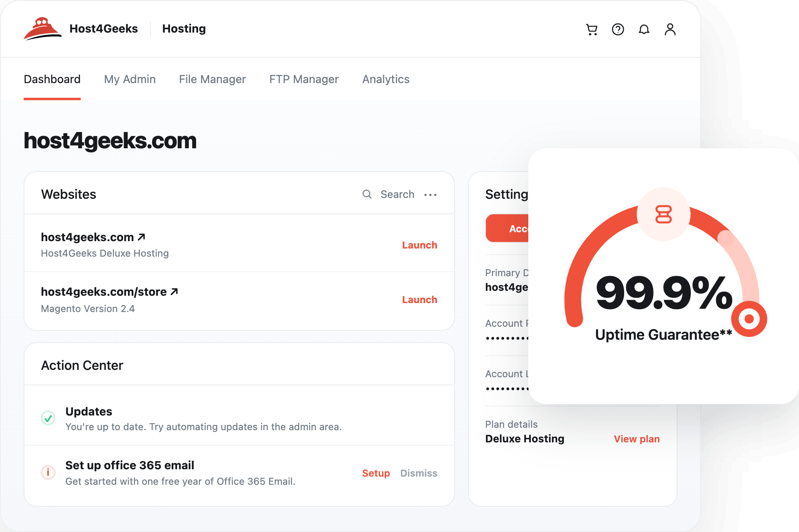Click the 'You're up to date' description text
The width and height of the screenshot is (799, 532).
point(203,427)
